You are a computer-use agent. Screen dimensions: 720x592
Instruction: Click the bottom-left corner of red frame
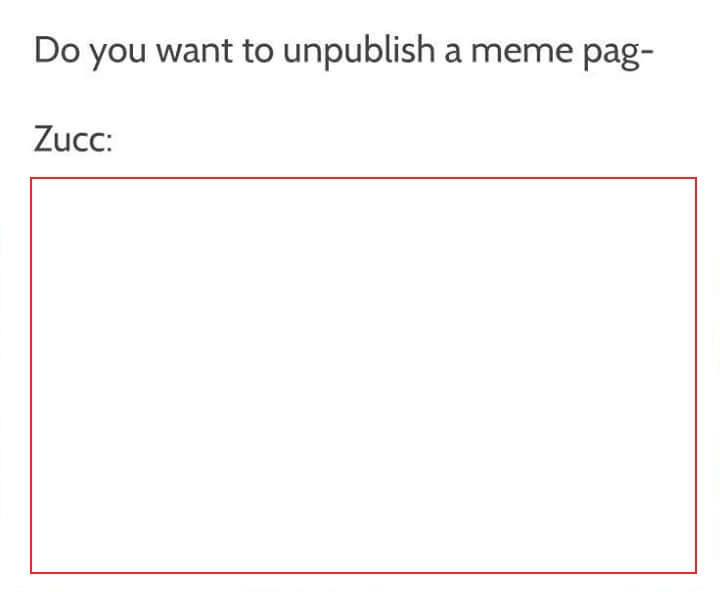click(31, 573)
